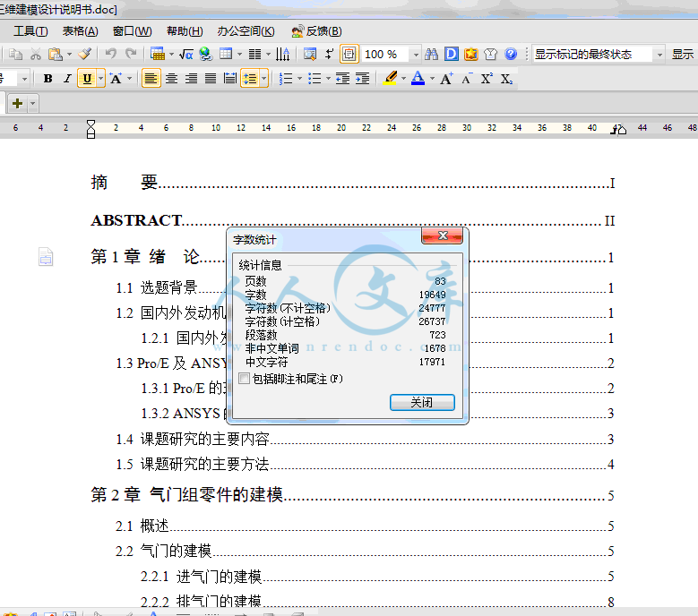Open the zoom percentage dropdown
The width and height of the screenshot is (698, 616).
tap(416, 55)
